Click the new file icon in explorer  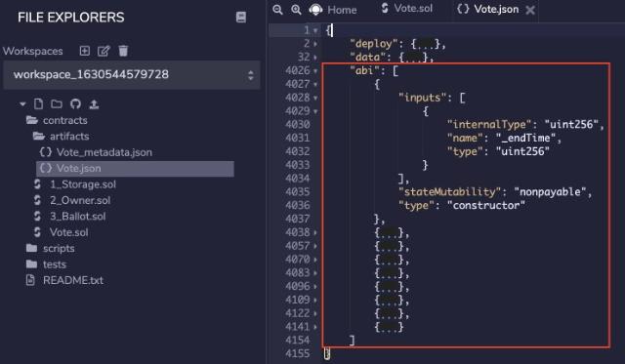[x=38, y=104]
